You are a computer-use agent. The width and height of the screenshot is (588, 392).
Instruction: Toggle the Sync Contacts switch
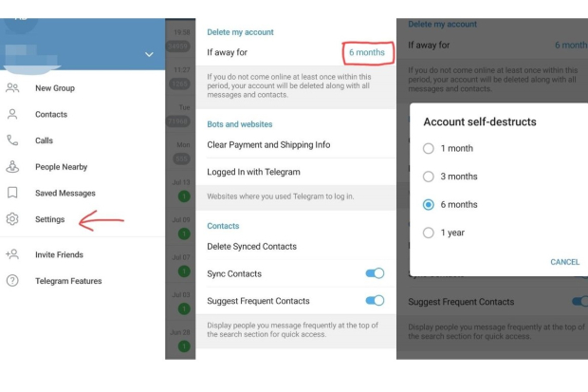[375, 273]
